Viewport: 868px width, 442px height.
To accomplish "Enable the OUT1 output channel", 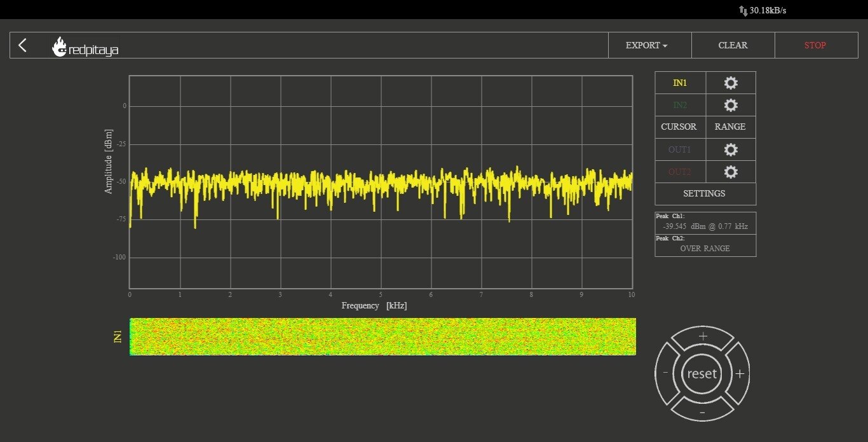I will [x=680, y=149].
